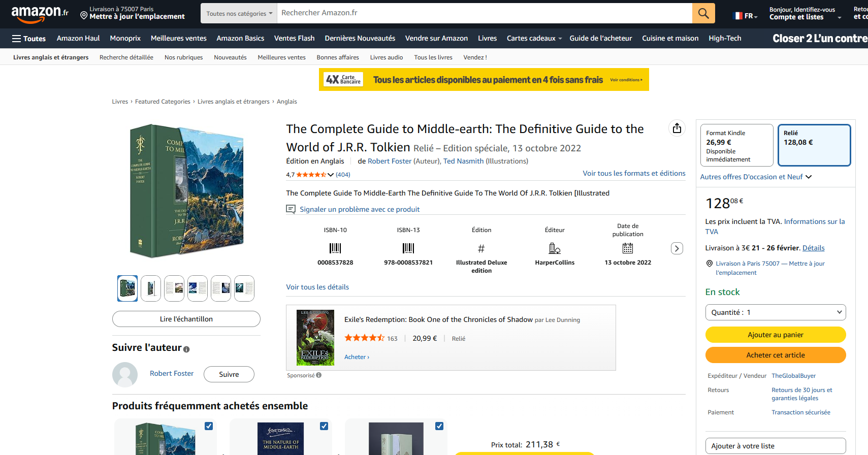Click the Rechercher Amazon.fr search field
Viewport: 868px width, 455px height.
pyautogui.click(x=485, y=13)
